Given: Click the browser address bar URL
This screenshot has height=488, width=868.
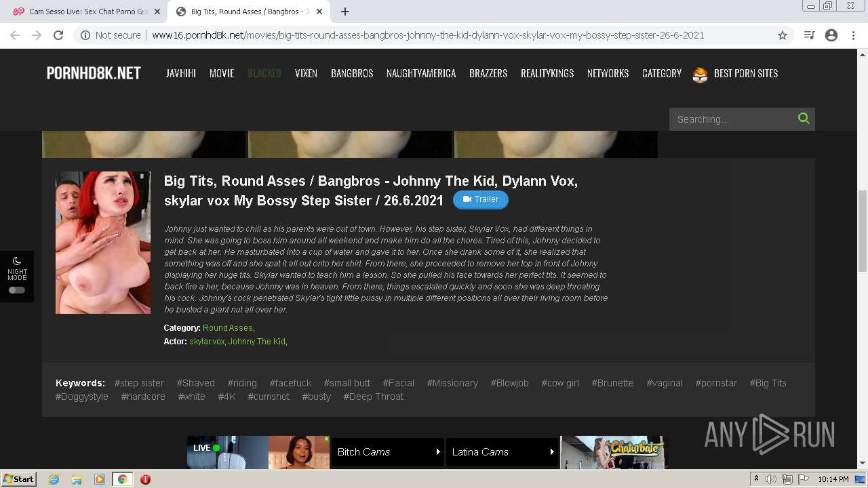Looking at the screenshot, I should tap(428, 35).
